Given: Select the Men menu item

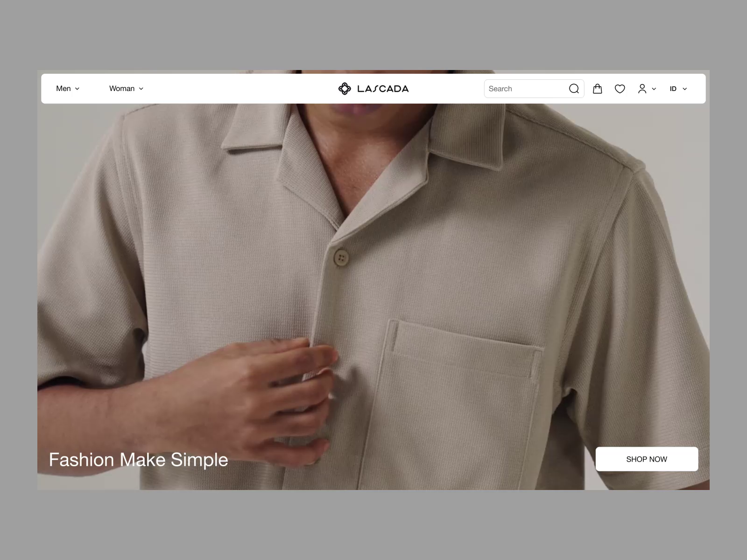Looking at the screenshot, I should 63,89.
